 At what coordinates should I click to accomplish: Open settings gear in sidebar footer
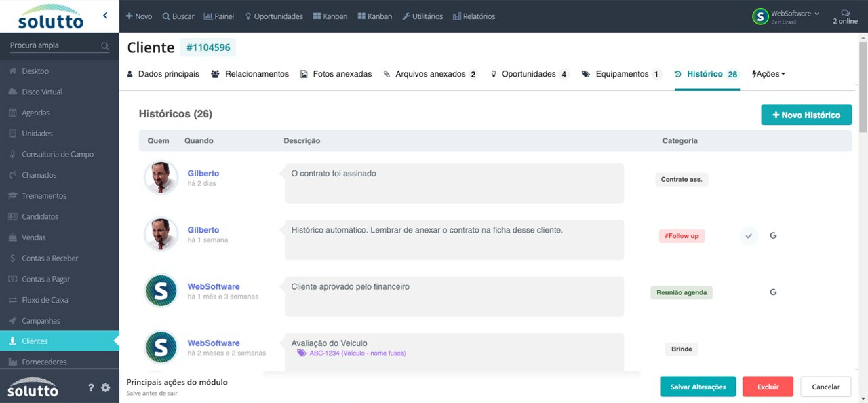point(105,388)
